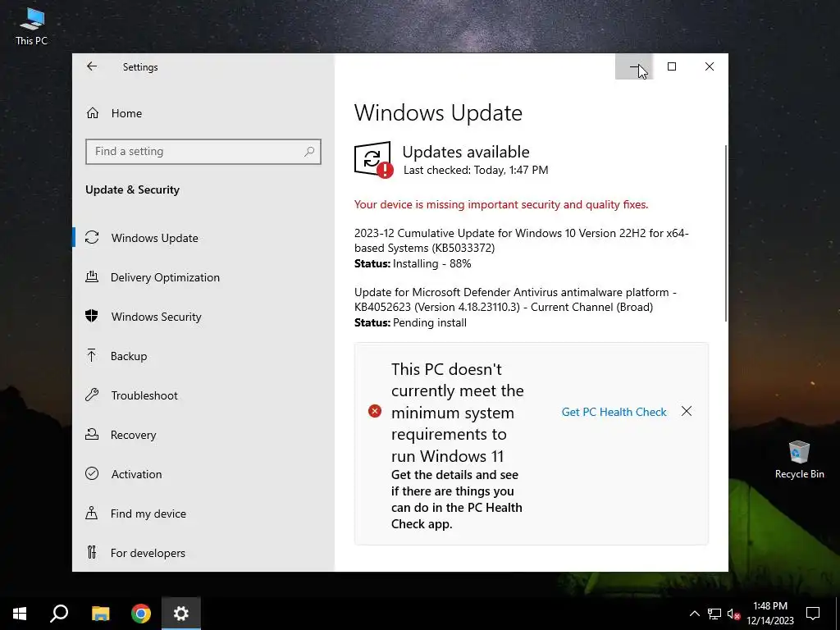Click the Update & Security section header
This screenshot has width=840, height=630.
tap(132, 189)
